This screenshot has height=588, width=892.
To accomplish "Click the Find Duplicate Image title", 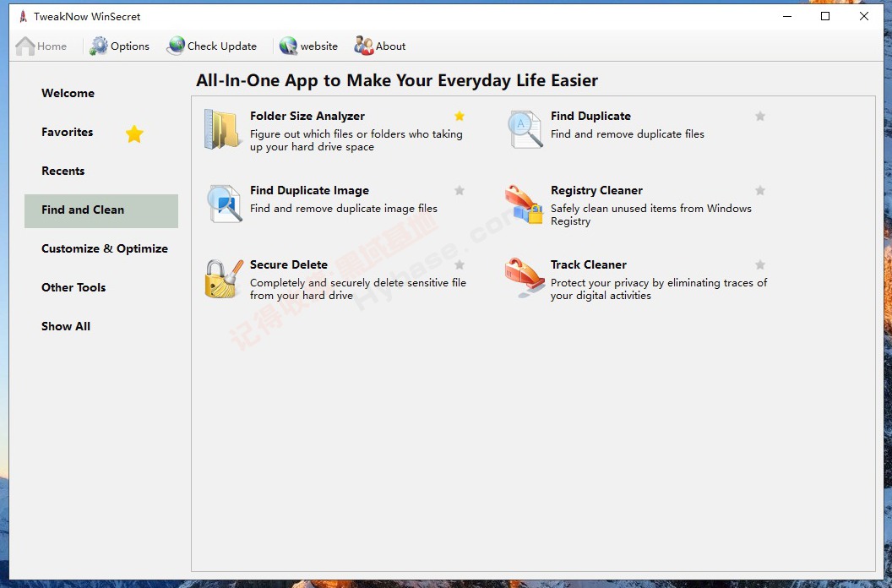I will pyautogui.click(x=309, y=191).
